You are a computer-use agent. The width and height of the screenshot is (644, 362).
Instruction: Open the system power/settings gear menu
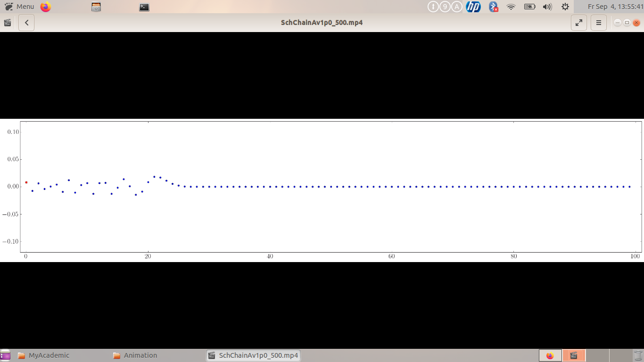tap(565, 7)
